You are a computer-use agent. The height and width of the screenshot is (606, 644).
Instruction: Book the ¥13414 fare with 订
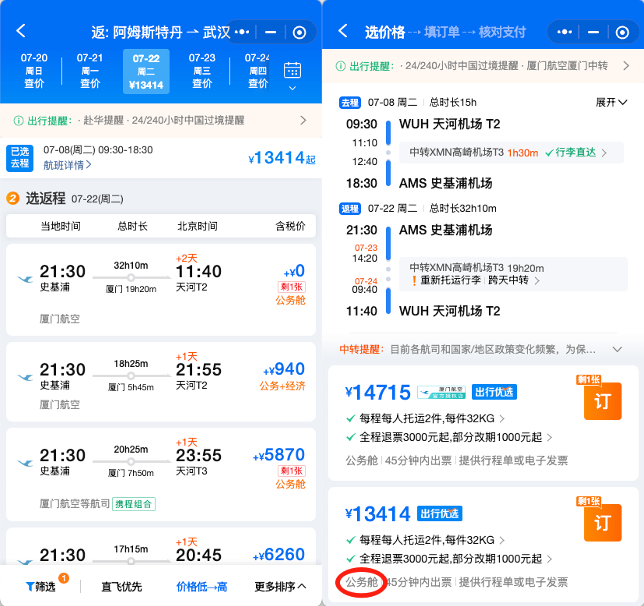pos(603,523)
